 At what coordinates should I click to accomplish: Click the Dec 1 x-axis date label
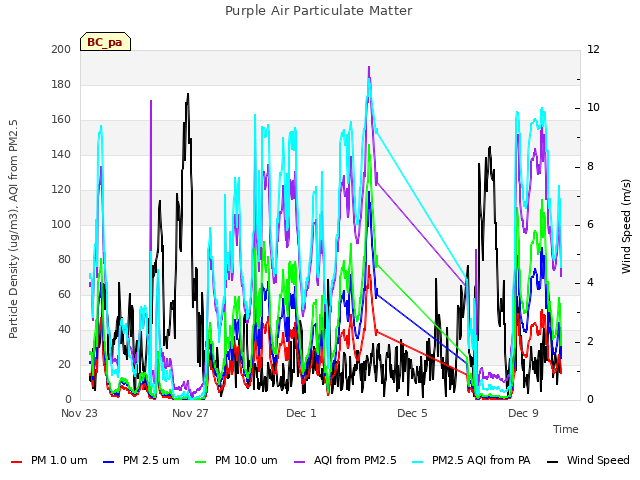[x=301, y=413]
